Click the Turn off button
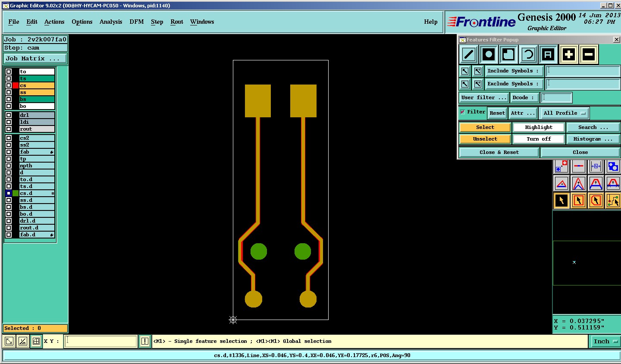 (x=539, y=139)
